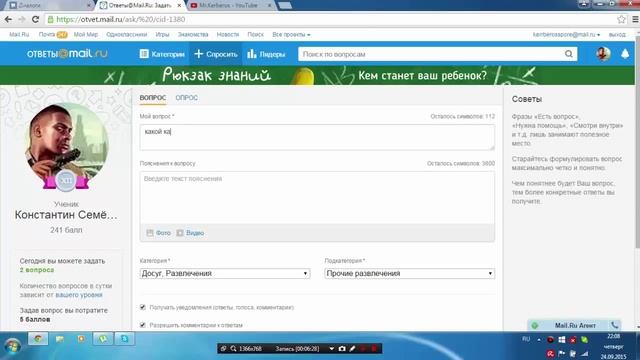Click recorder pencil draw icon
Image resolution: width=640 pixels, height=360 pixels.
point(352,349)
